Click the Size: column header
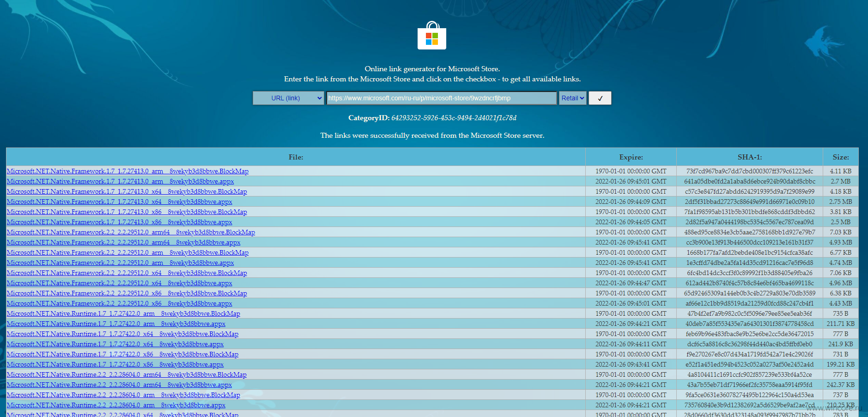 (x=841, y=157)
